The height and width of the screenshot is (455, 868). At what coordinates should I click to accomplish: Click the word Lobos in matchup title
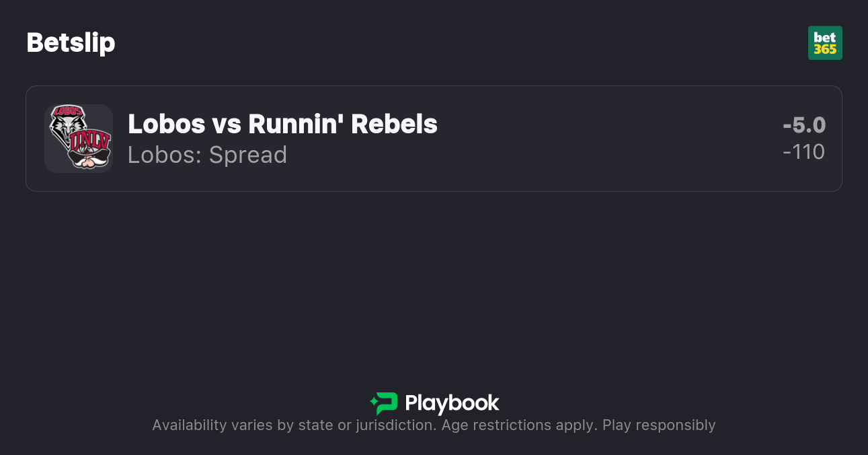coord(166,124)
